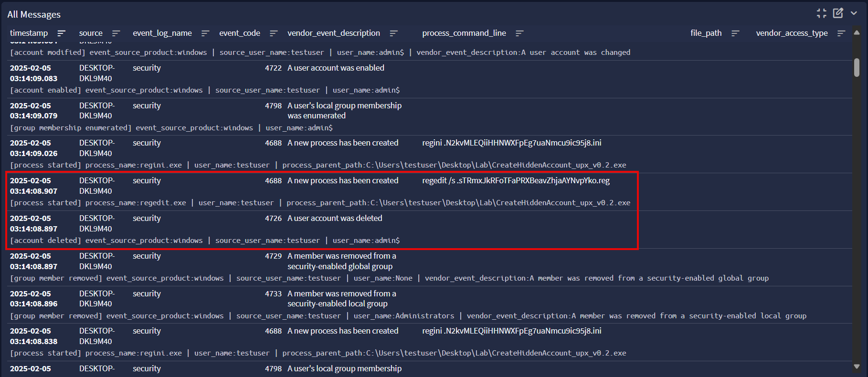
Task: Click the sort icon beside source column
Action: click(x=116, y=33)
